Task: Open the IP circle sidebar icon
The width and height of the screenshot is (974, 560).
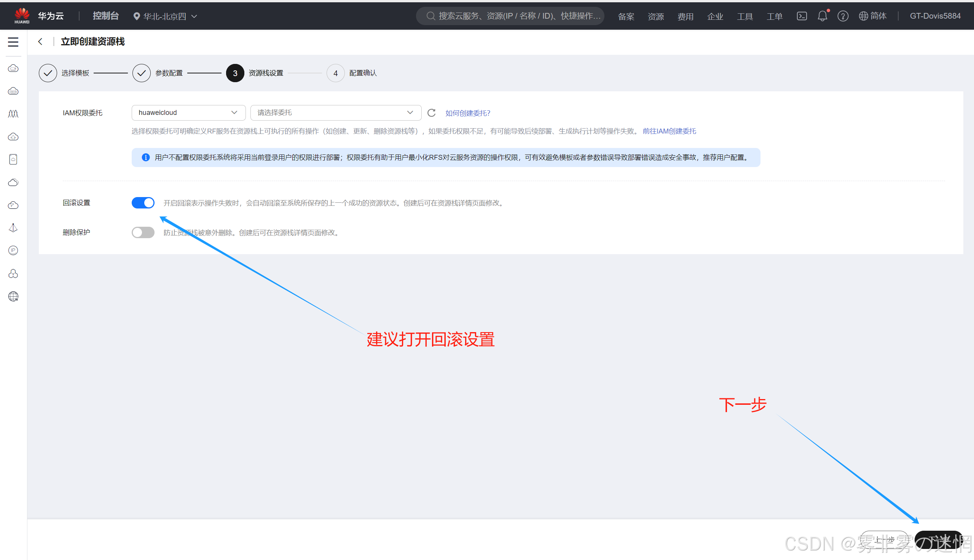Action: 13,250
